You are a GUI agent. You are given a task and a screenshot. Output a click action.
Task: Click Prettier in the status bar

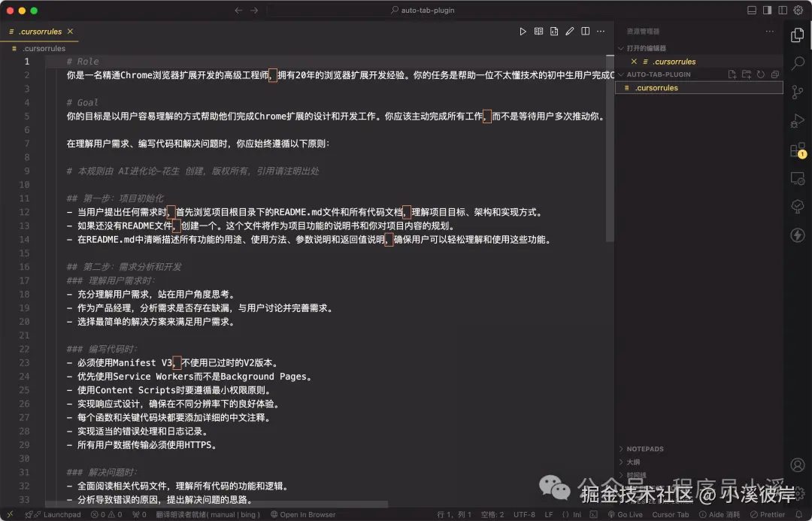(x=768, y=514)
